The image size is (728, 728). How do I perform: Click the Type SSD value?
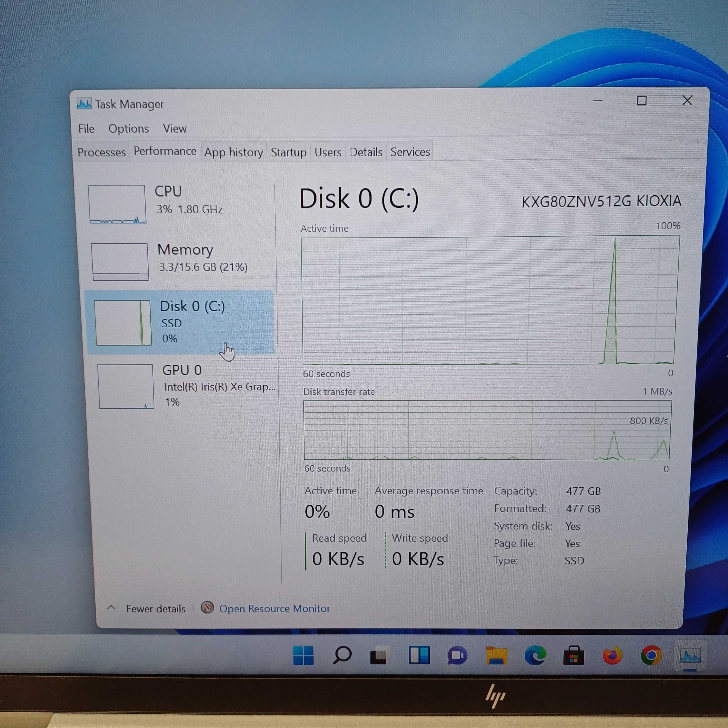pyautogui.click(x=574, y=561)
